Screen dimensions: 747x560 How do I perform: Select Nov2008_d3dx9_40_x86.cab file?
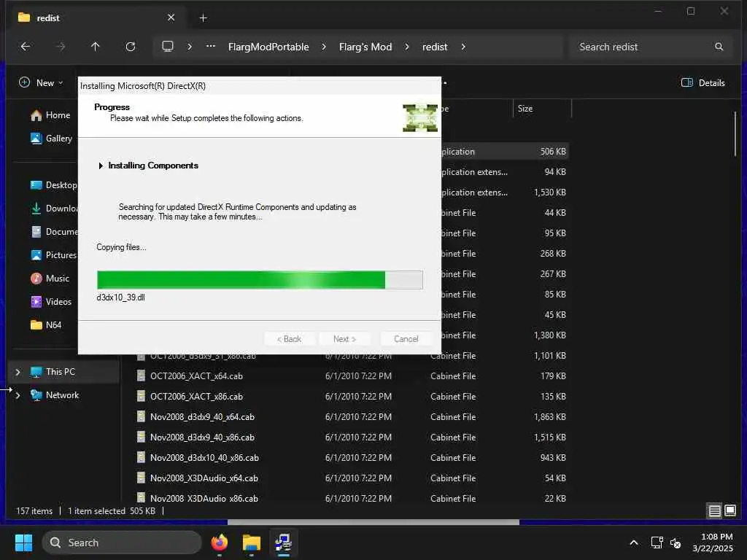202,437
